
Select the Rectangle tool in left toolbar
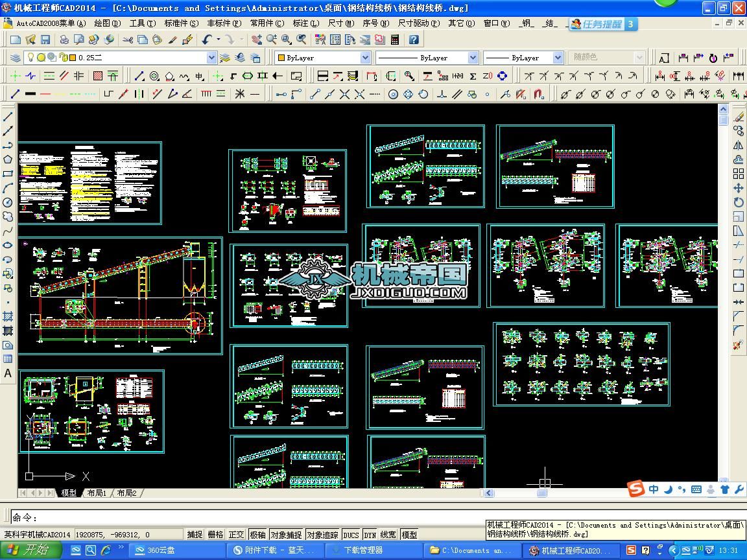[x=8, y=173]
